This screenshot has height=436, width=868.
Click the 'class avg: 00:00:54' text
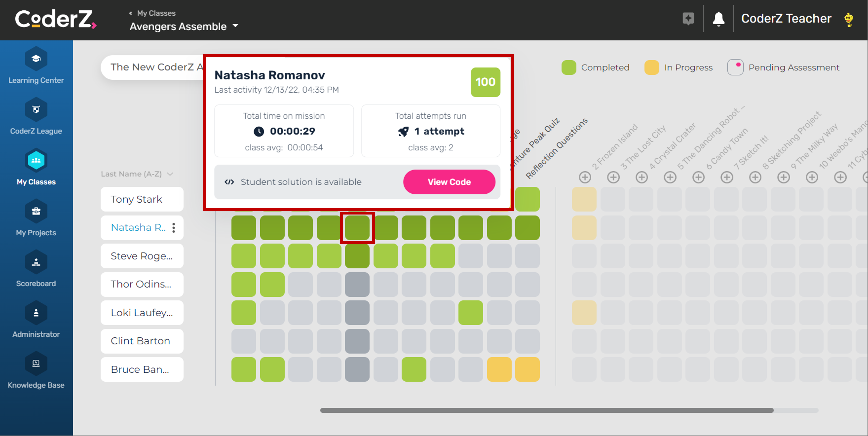click(x=284, y=148)
